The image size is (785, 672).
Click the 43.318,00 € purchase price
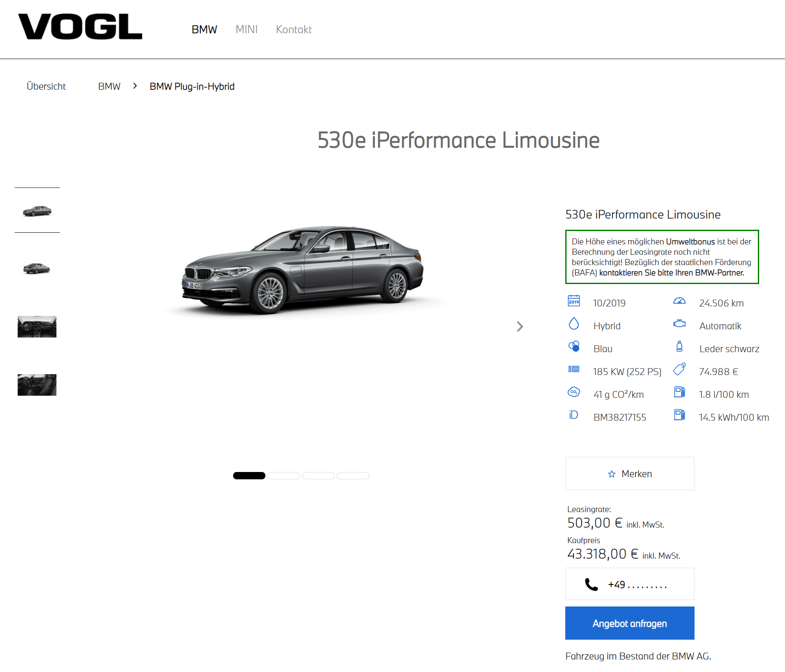click(x=603, y=554)
